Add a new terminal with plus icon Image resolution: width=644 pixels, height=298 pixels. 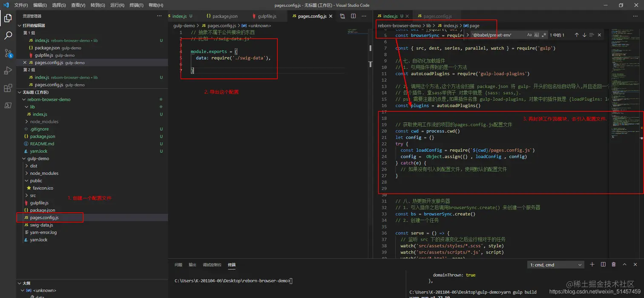coord(592,265)
